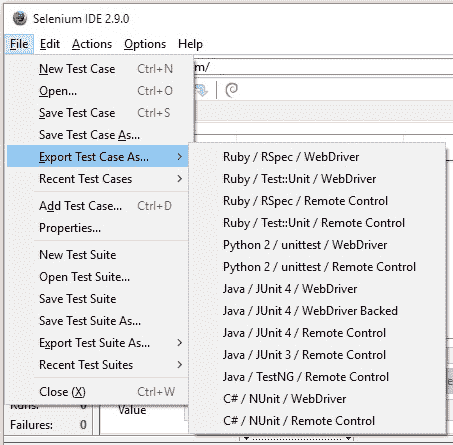Expand Export Test Case As submenu arrow

click(x=180, y=157)
